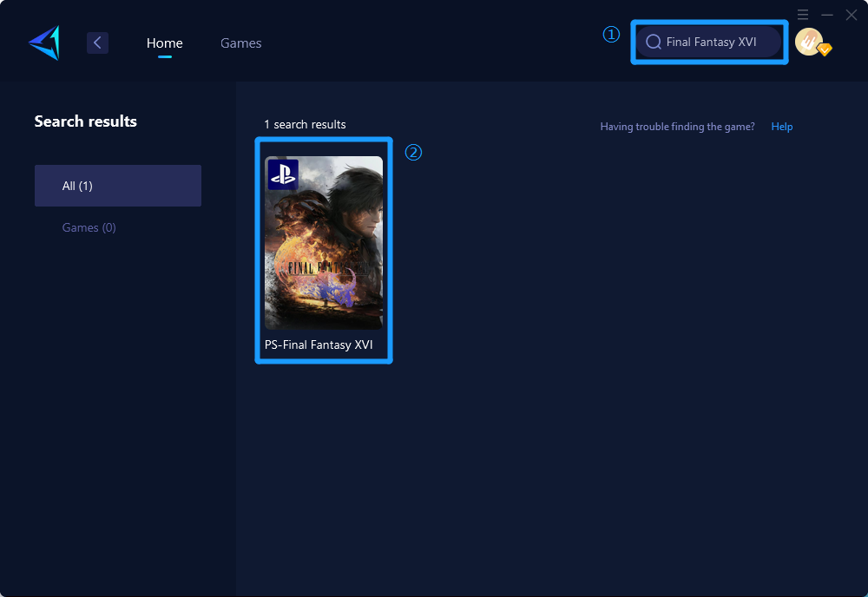Screen dimensions: 868x597
Task: Click the "1 search results" text
Action: [305, 124]
